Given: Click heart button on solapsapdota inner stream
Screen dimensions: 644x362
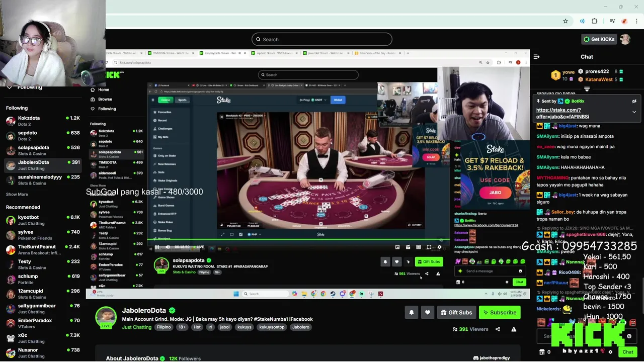Looking at the screenshot, I should tap(396, 261).
